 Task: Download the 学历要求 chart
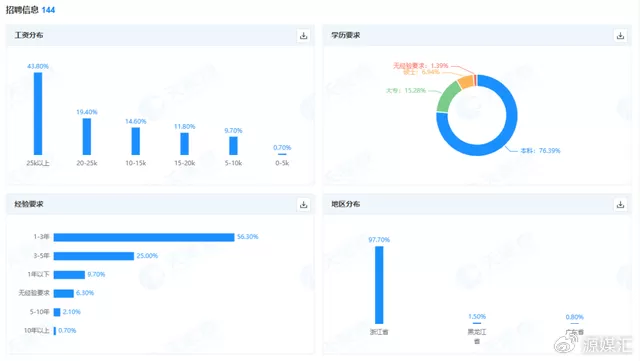[x=620, y=36]
